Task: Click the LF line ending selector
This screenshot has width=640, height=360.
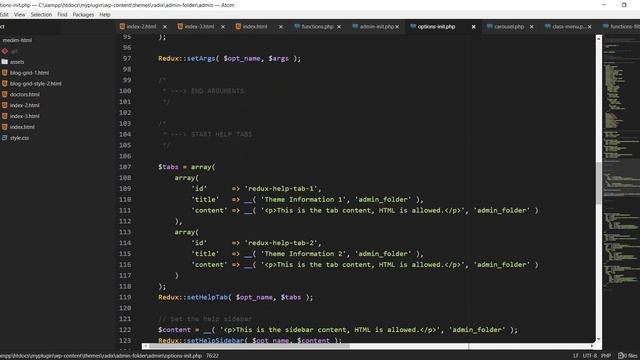Action: (576, 356)
